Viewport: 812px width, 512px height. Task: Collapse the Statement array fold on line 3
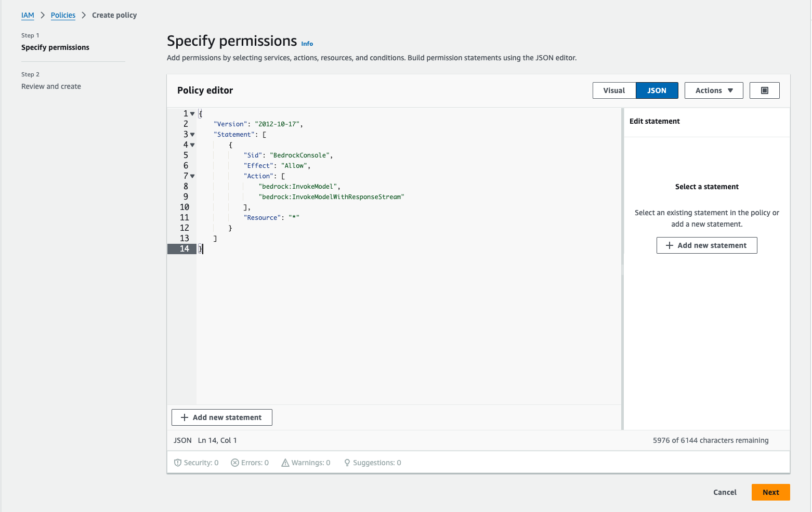coord(192,135)
